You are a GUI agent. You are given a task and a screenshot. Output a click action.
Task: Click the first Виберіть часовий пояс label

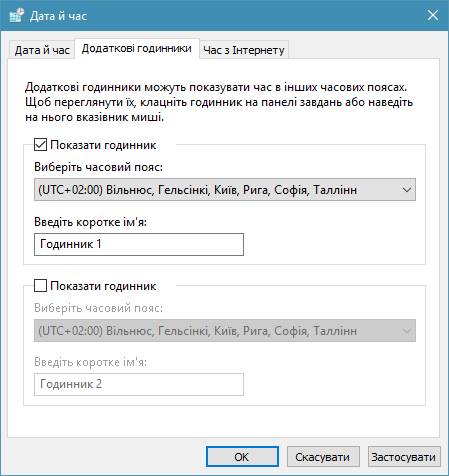[x=98, y=167]
